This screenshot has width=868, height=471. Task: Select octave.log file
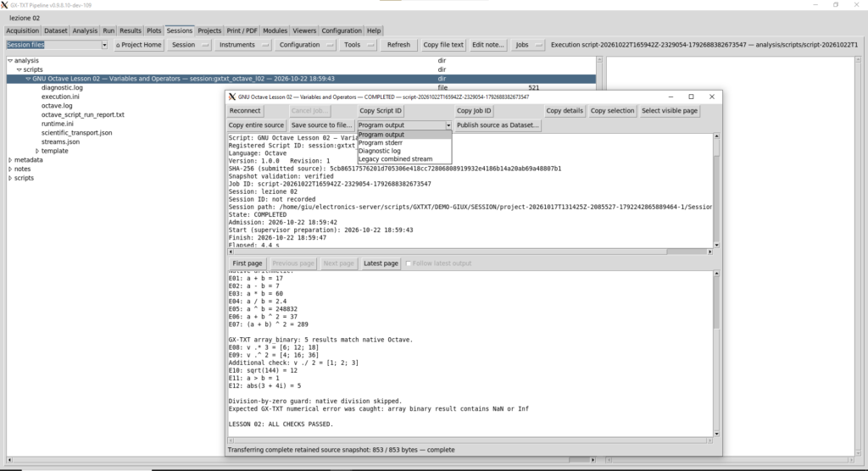(x=57, y=106)
